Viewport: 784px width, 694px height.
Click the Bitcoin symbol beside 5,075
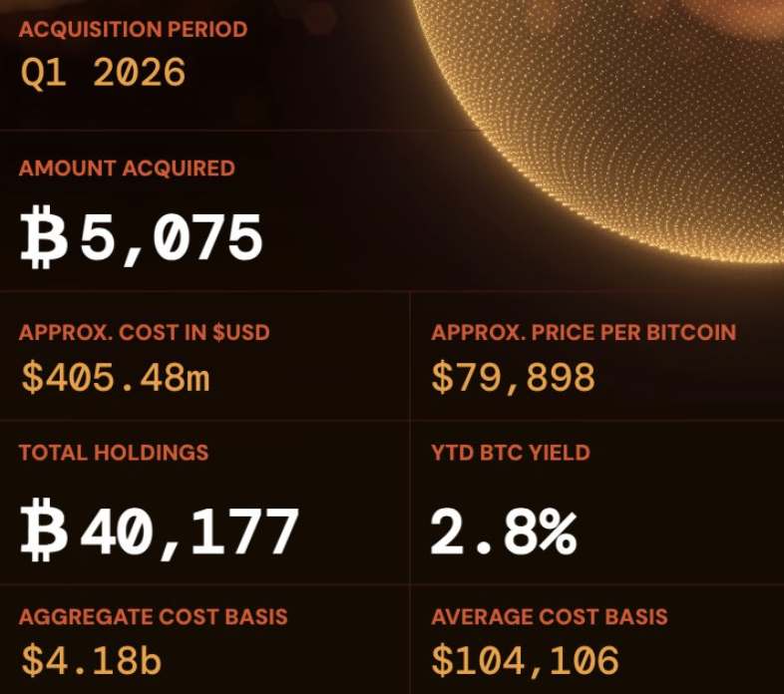tap(44, 239)
